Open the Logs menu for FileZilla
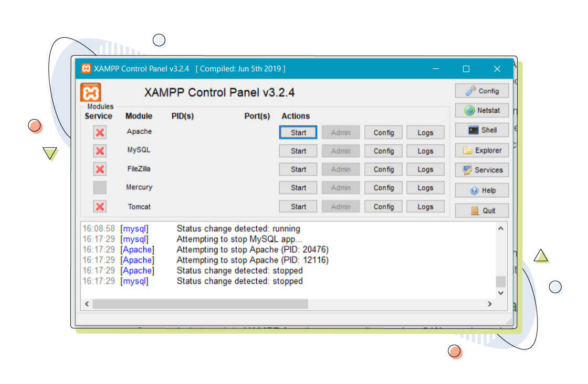 pyautogui.click(x=425, y=169)
